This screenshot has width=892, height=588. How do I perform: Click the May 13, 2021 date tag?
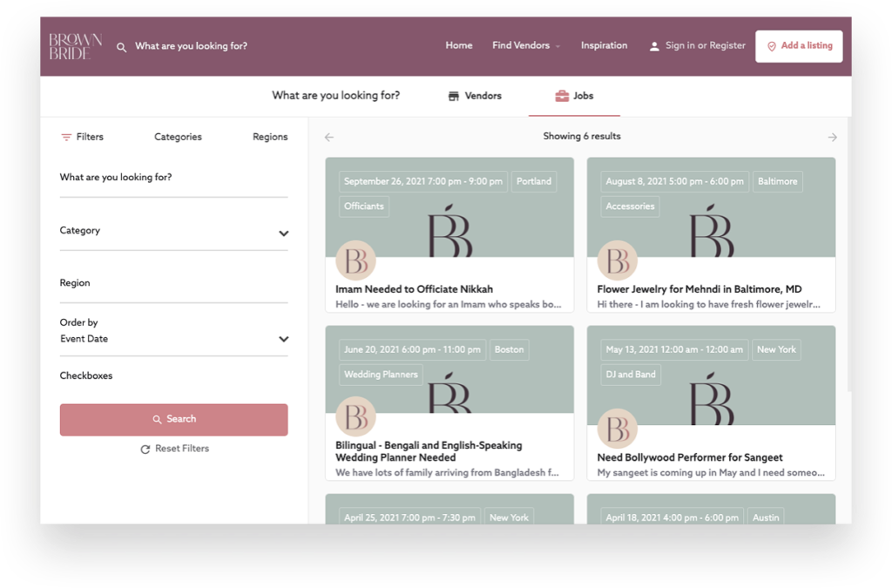point(674,349)
